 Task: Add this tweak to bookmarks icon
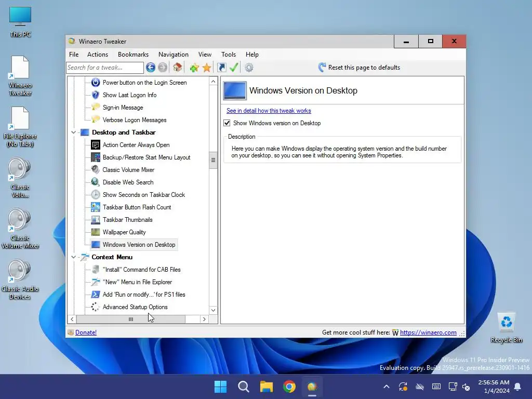tap(194, 68)
